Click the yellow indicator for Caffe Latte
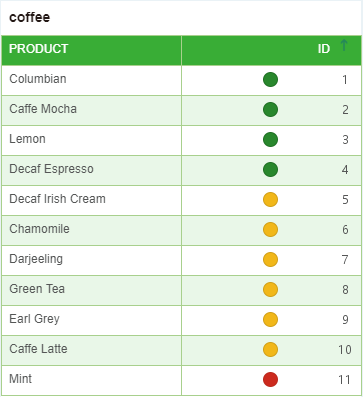The image size is (363, 397). click(x=270, y=350)
